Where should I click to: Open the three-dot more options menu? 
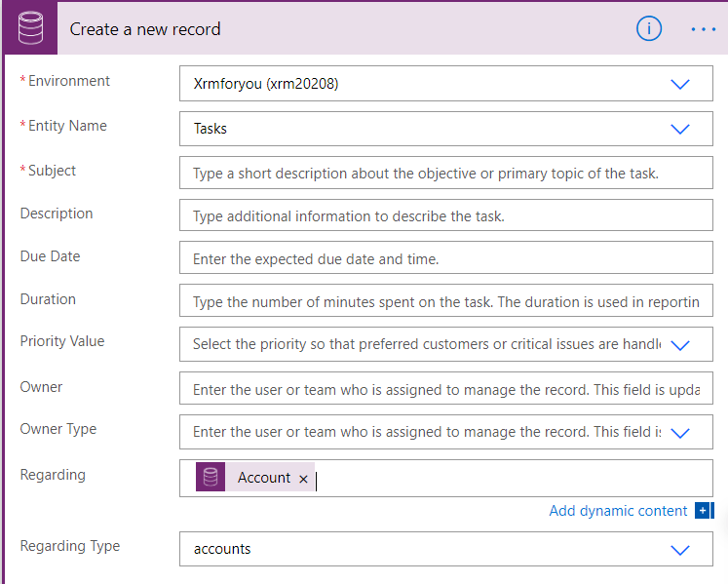click(704, 29)
